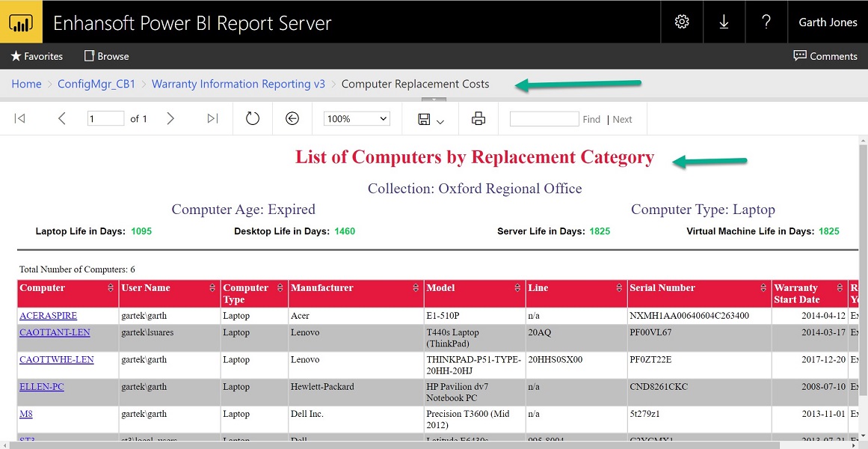Open the Comments pane
Viewport: 868px width, 449px height.
[x=825, y=56]
